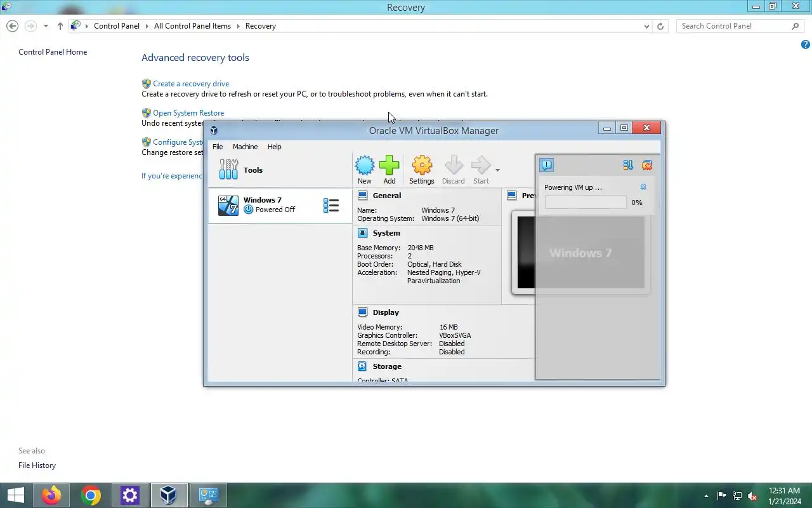The image size is (812, 508).
Task: Launch Google Chrome from the taskbar
Action: (91, 495)
